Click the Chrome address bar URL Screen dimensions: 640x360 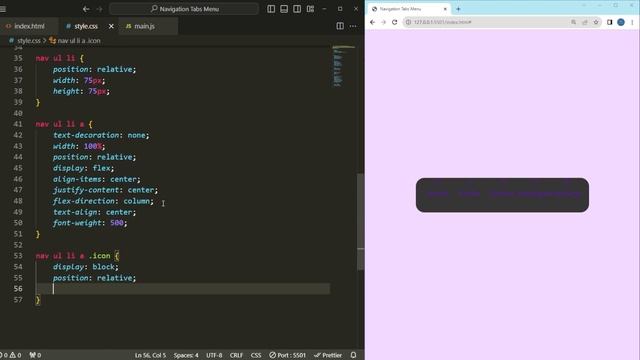pyautogui.click(x=442, y=22)
